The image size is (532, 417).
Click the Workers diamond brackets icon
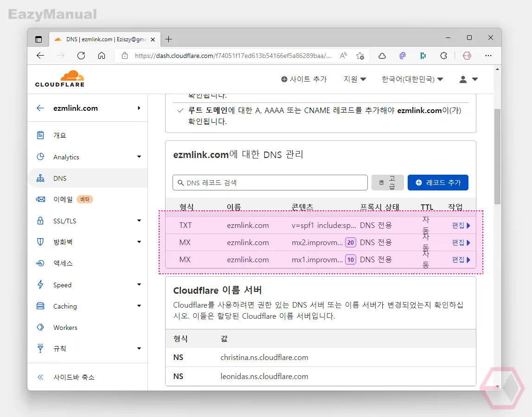click(40, 327)
